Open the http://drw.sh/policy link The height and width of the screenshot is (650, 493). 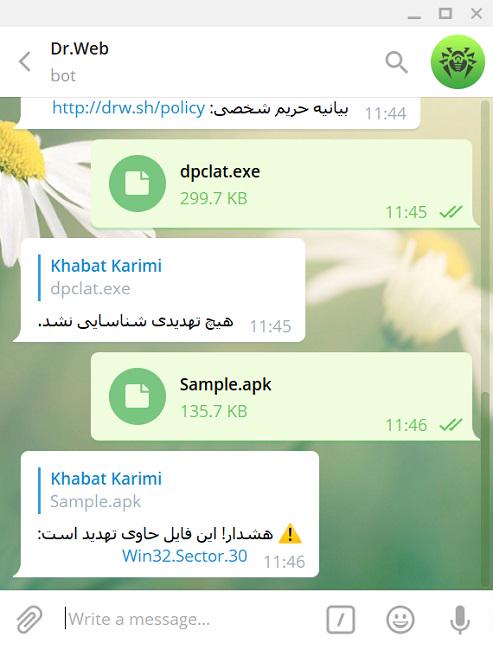click(129, 108)
